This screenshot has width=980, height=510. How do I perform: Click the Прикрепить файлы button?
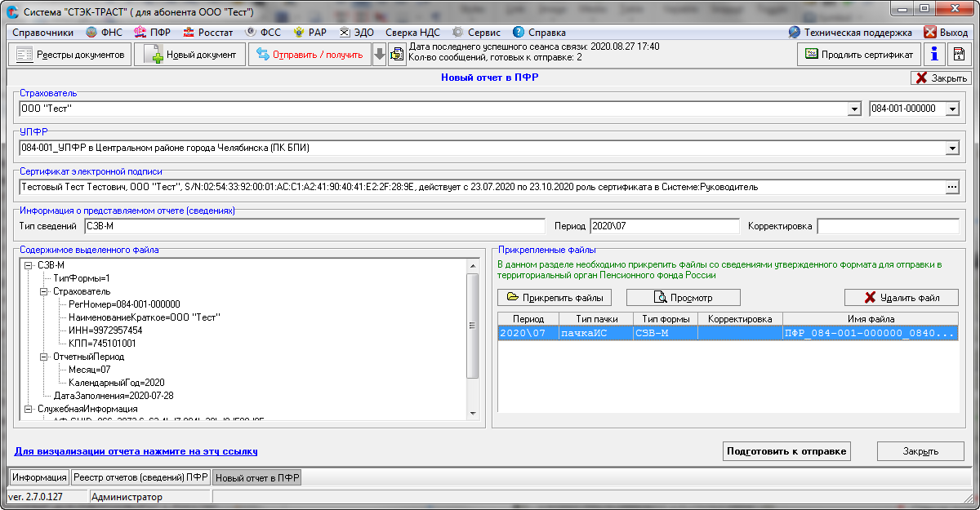(x=555, y=297)
